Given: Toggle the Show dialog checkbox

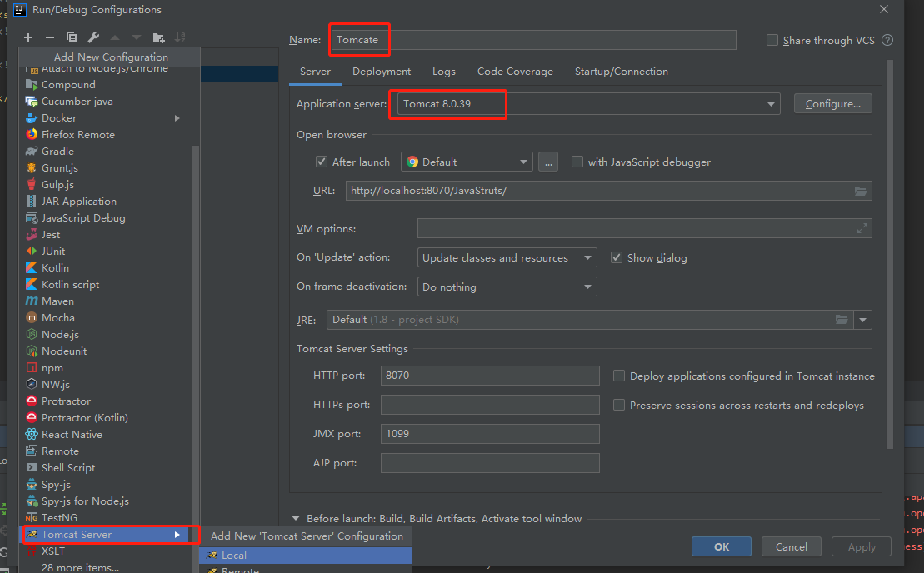Looking at the screenshot, I should point(617,257).
